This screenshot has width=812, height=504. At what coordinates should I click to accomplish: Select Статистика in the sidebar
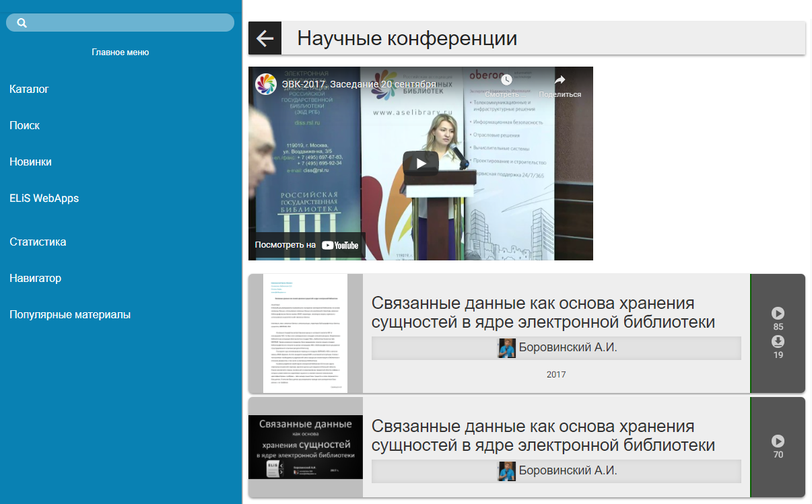[38, 242]
